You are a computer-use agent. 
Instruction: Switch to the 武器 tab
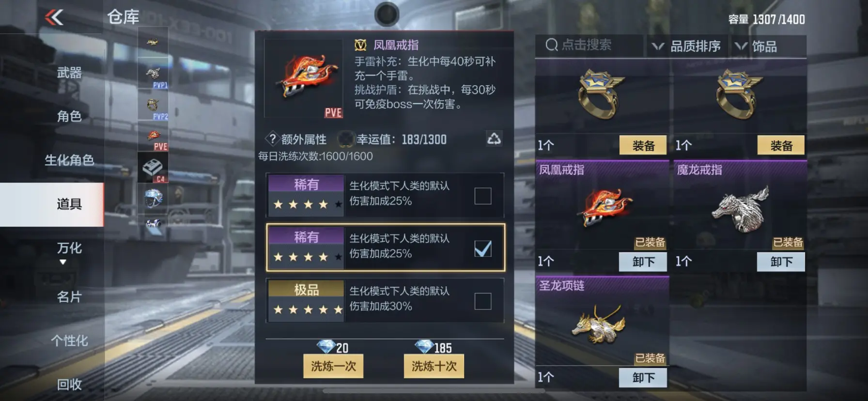coord(69,73)
